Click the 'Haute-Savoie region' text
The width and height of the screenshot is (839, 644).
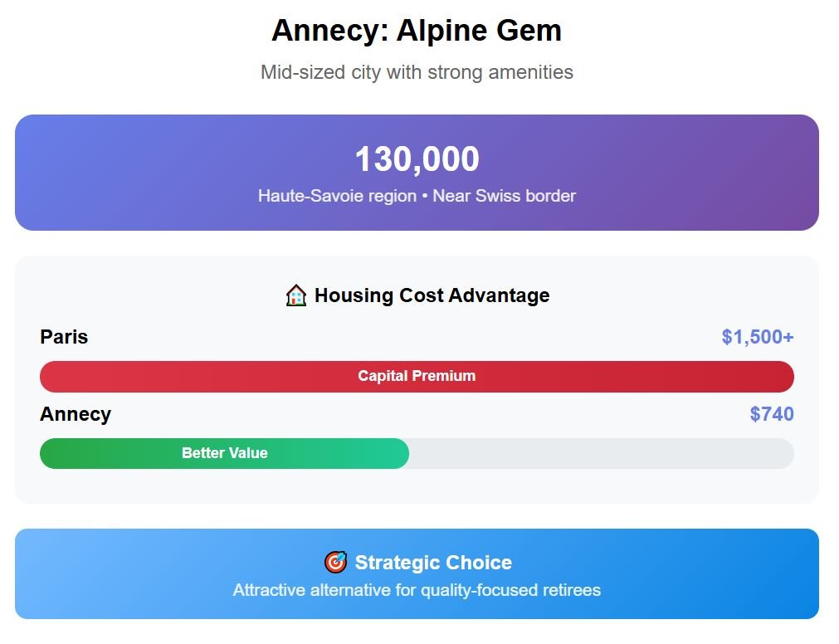click(x=337, y=196)
